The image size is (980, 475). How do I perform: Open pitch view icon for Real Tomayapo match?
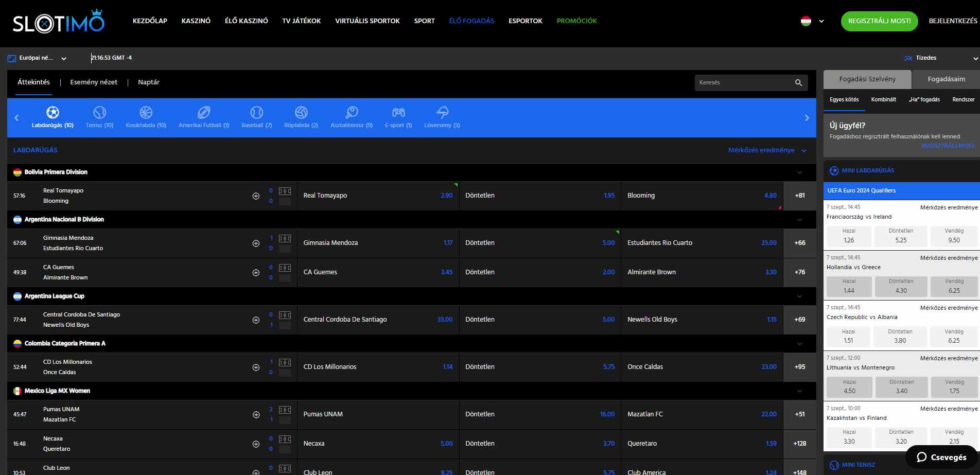click(285, 191)
